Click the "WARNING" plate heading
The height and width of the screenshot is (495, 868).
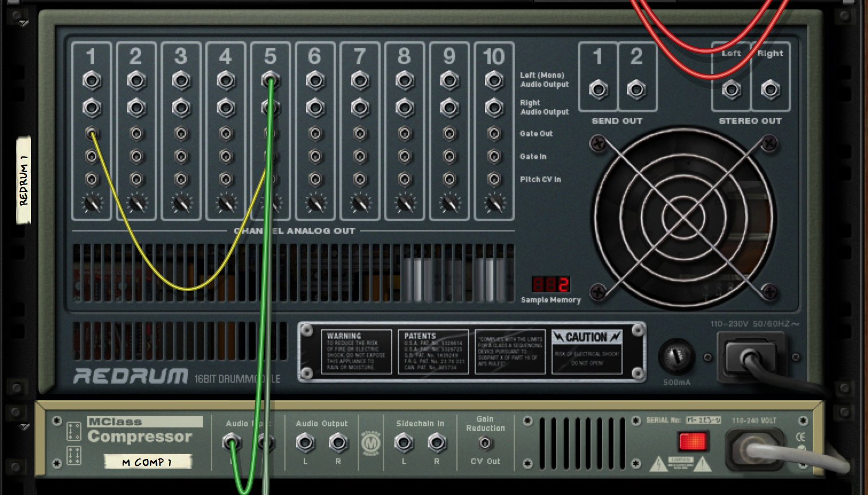point(344,336)
